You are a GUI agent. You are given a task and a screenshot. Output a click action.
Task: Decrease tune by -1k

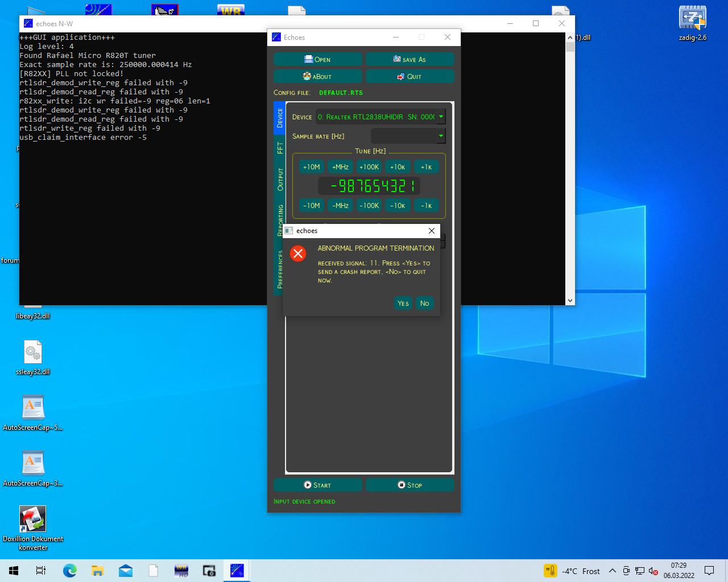coord(426,206)
